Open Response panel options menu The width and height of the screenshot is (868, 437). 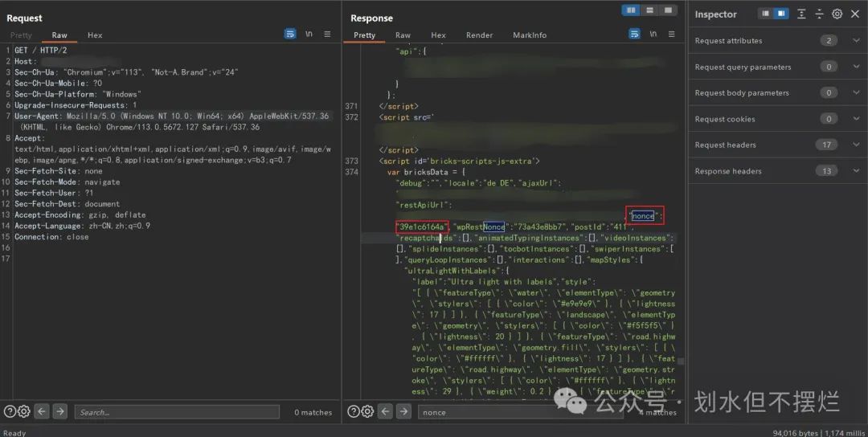(x=671, y=35)
